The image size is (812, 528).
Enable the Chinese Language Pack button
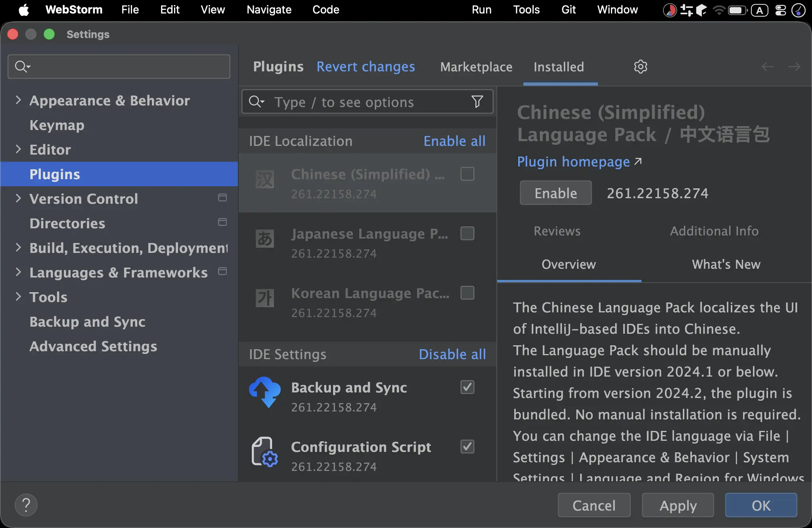point(556,193)
